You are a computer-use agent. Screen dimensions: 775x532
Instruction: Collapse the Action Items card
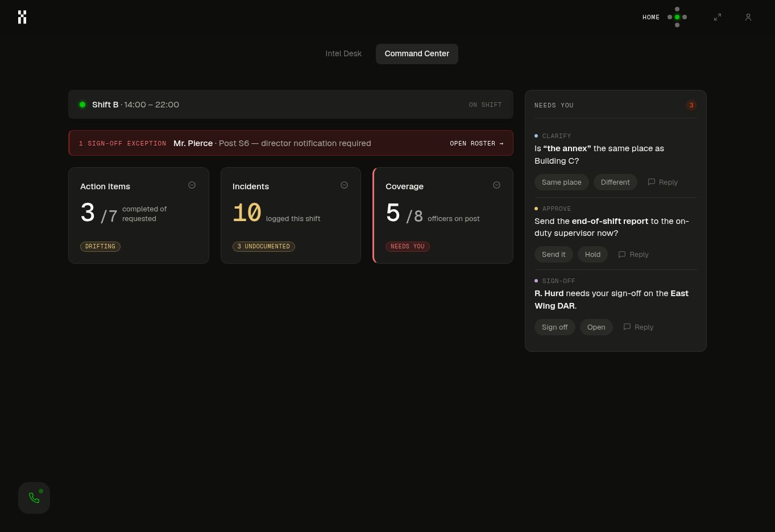(192, 185)
